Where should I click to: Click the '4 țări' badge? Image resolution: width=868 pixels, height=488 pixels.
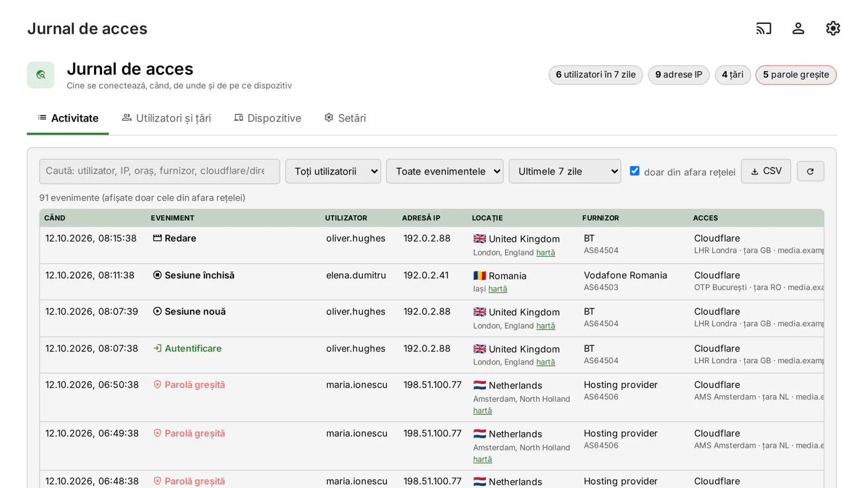coord(732,75)
